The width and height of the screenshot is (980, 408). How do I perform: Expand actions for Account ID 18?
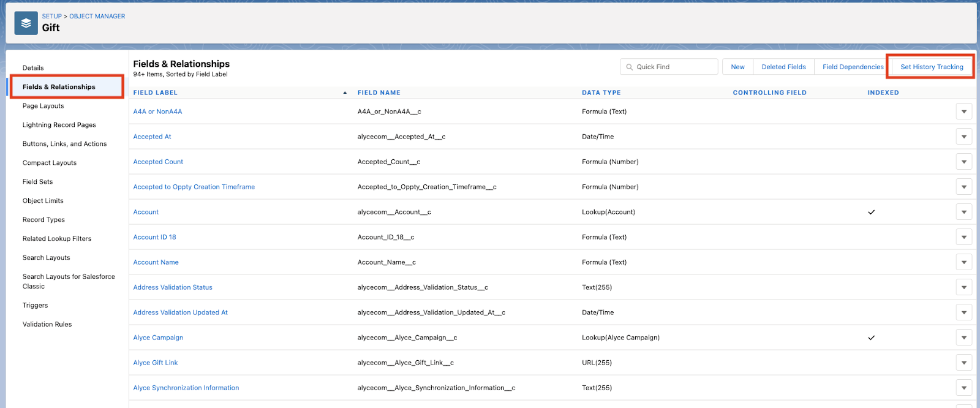[963, 237]
